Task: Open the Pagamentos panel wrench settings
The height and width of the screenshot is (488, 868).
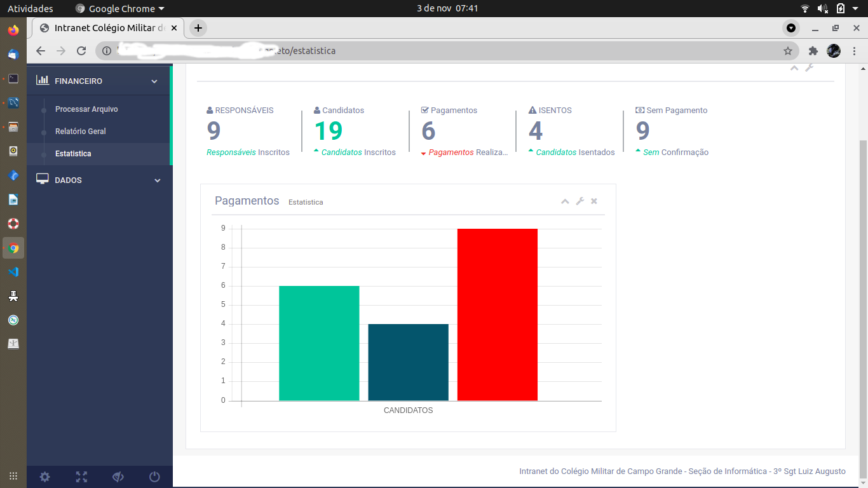Action: (580, 201)
